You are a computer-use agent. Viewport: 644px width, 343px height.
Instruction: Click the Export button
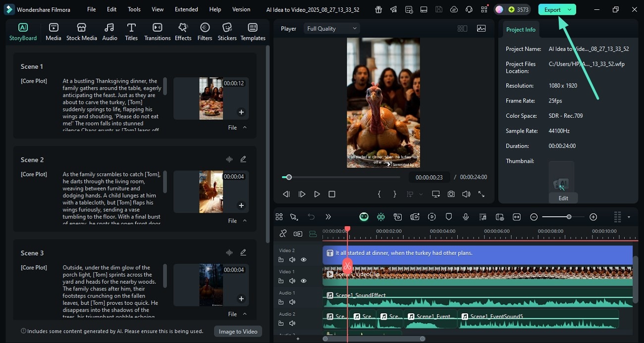point(552,9)
